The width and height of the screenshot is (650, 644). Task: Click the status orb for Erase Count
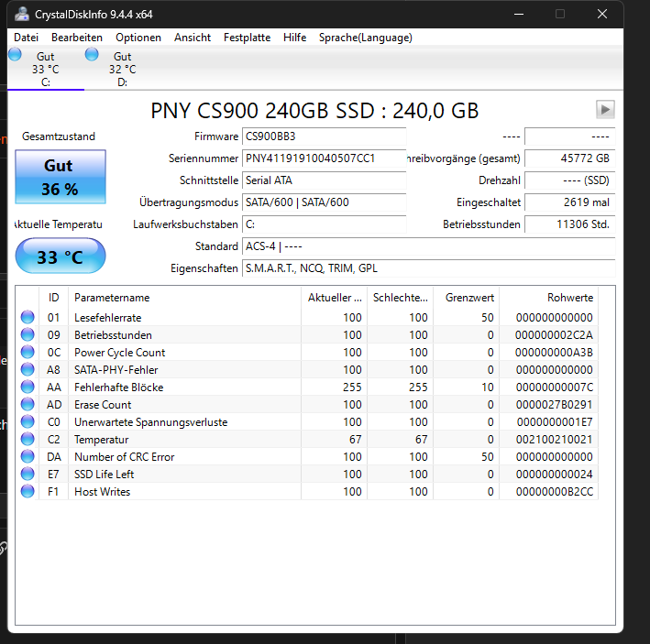coord(28,404)
